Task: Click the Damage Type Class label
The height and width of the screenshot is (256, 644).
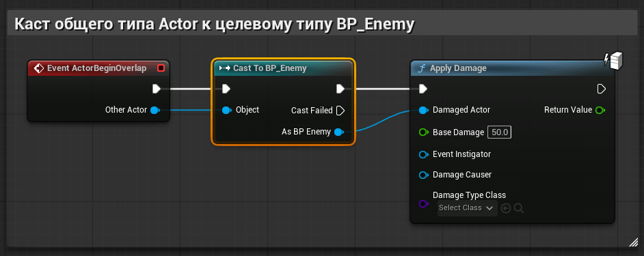Action: click(x=470, y=195)
